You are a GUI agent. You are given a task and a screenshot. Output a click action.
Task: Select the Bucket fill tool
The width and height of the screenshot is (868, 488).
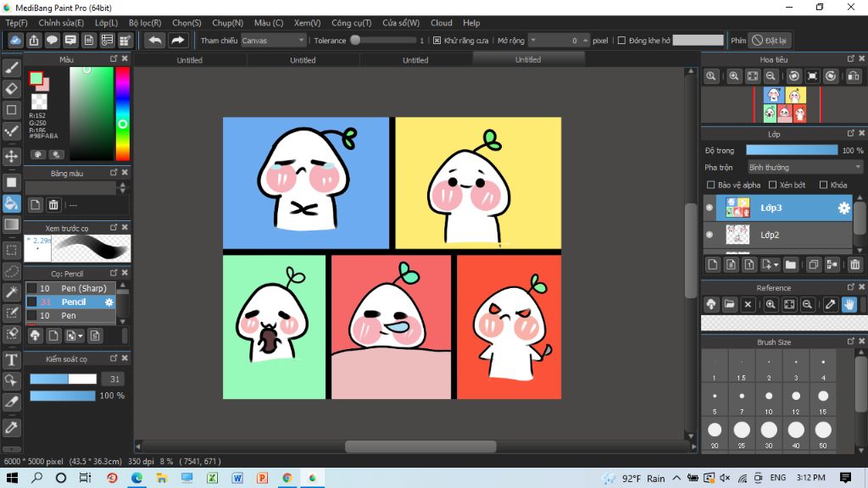point(12,203)
